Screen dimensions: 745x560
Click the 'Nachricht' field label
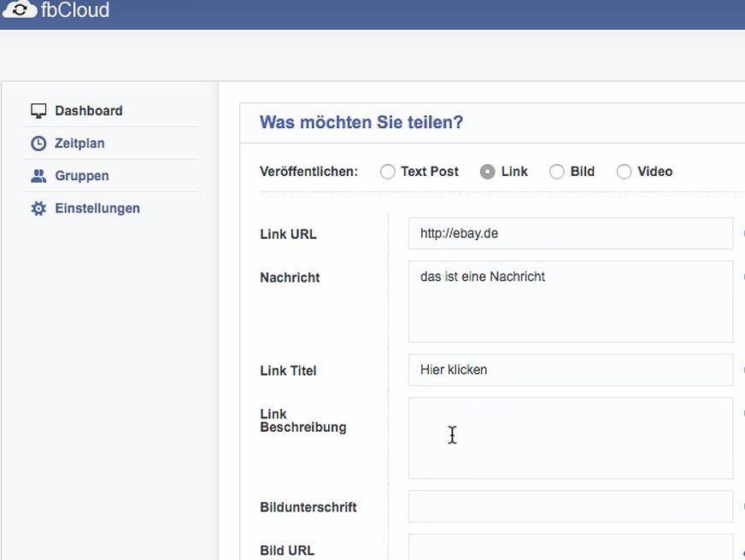(x=290, y=277)
